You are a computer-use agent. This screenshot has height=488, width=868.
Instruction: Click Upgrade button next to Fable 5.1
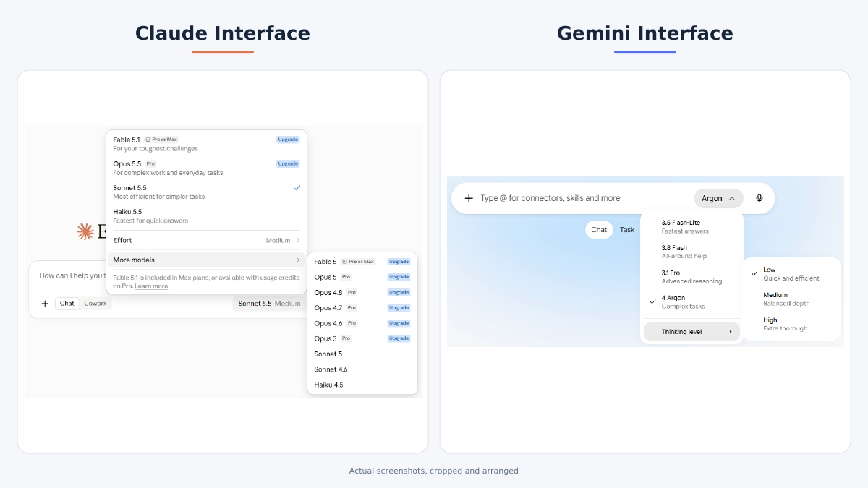pos(288,140)
